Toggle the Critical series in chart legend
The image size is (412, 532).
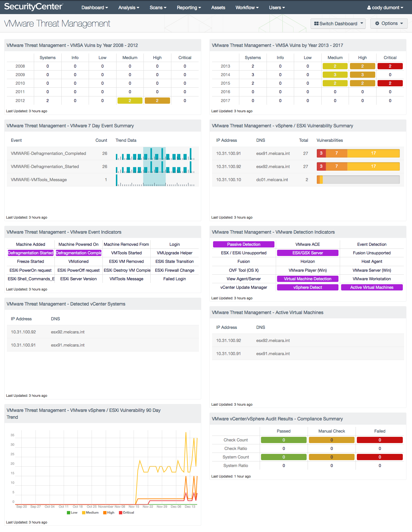[x=126, y=513]
